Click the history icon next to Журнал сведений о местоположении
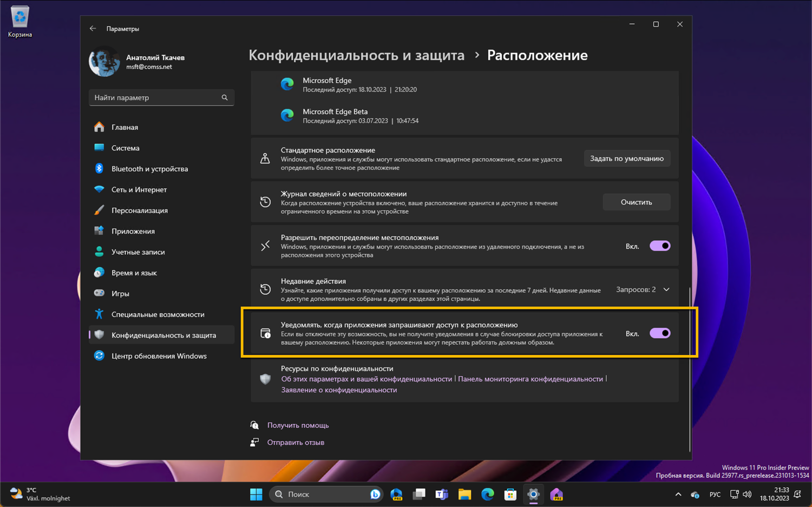Screen dimensions: 812x507 pyautogui.click(x=265, y=202)
